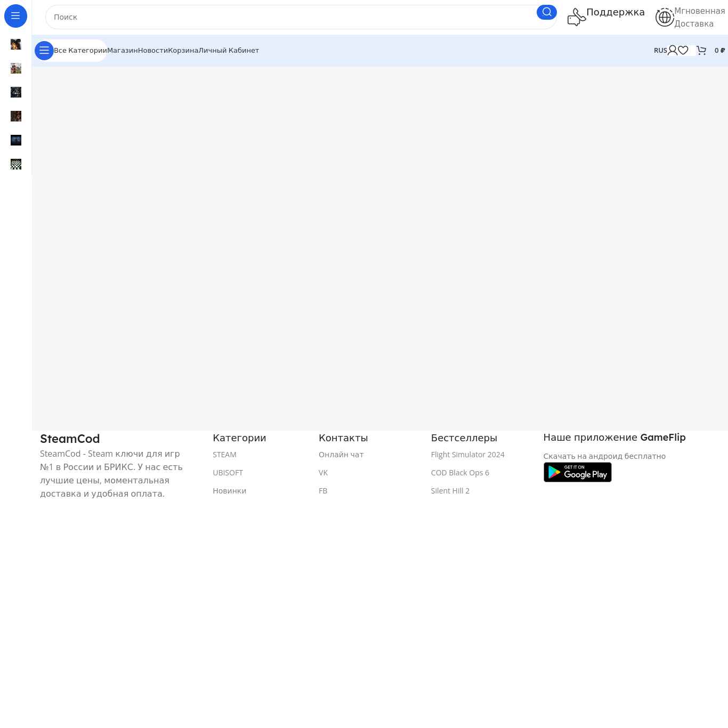Open the Новости menu item
This screenshot has height=728, width=728.
(x=153, y=51)
